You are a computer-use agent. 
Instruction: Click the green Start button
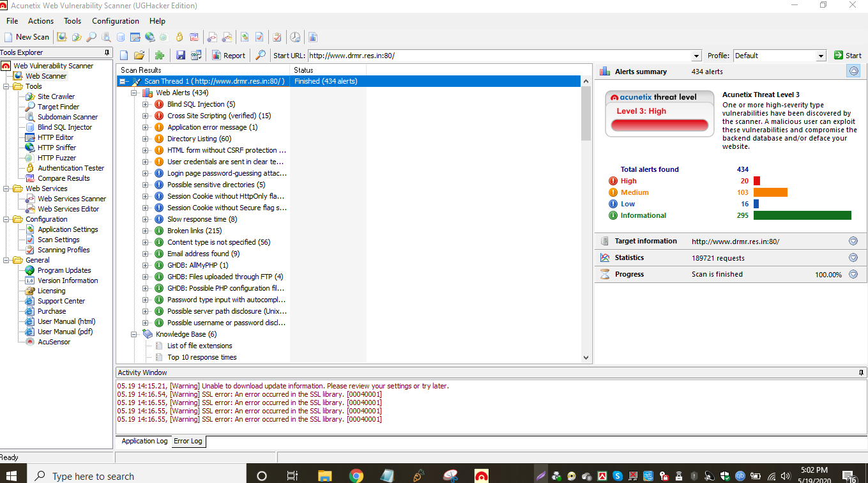pos(848,56)
